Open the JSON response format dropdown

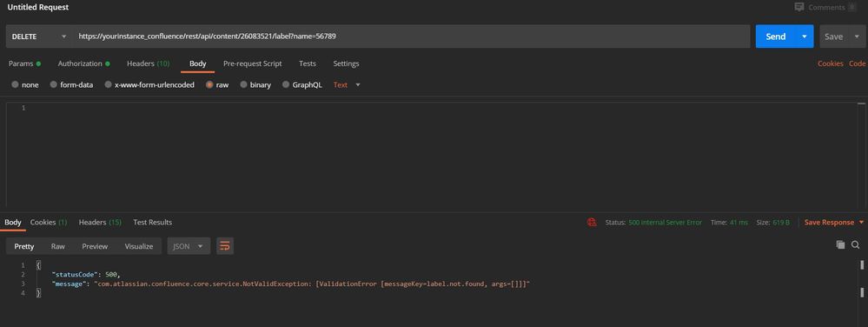pyautogui.click(x=189, y=246)
